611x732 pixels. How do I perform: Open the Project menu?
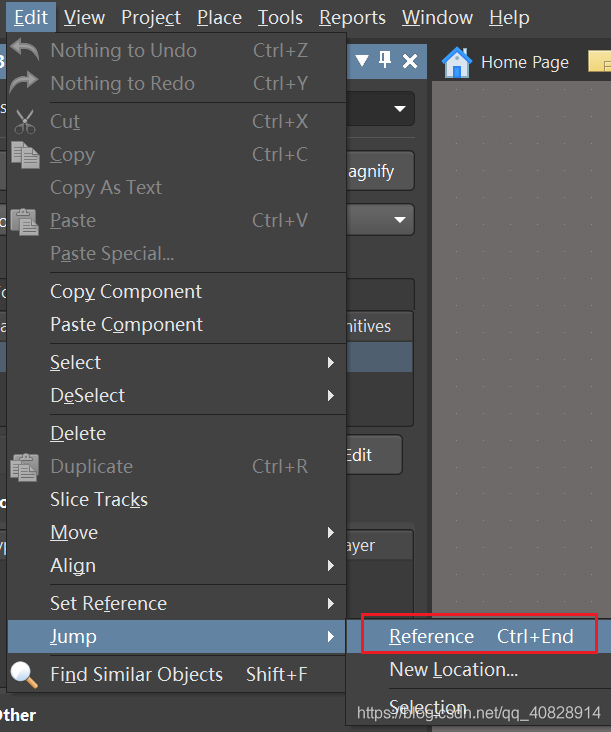click(x=151, y=17)
